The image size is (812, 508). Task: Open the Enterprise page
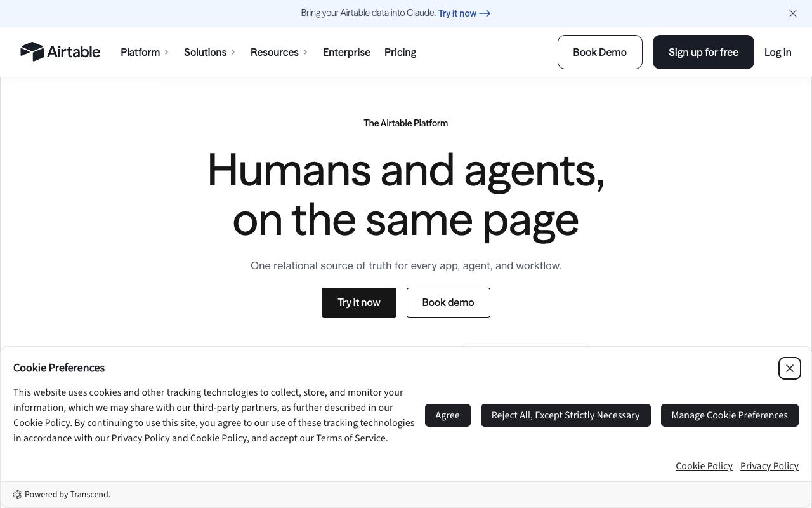point(346,52)
